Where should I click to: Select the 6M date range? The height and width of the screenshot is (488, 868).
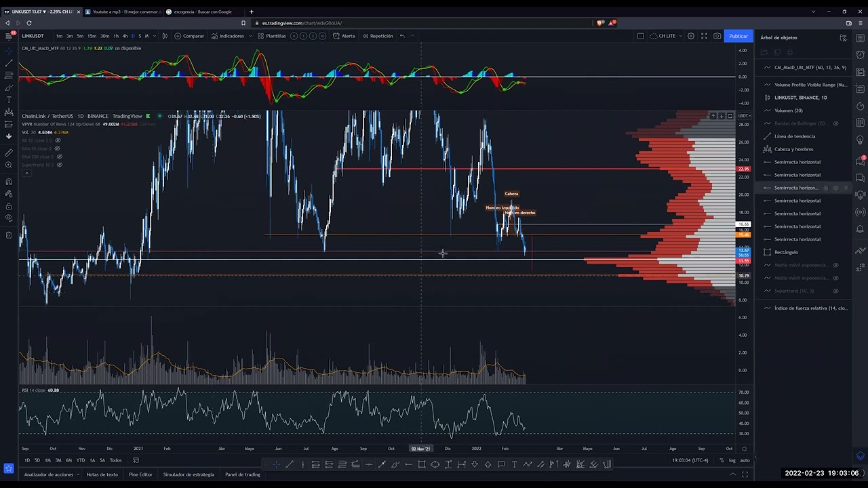[x=68, y=460]
